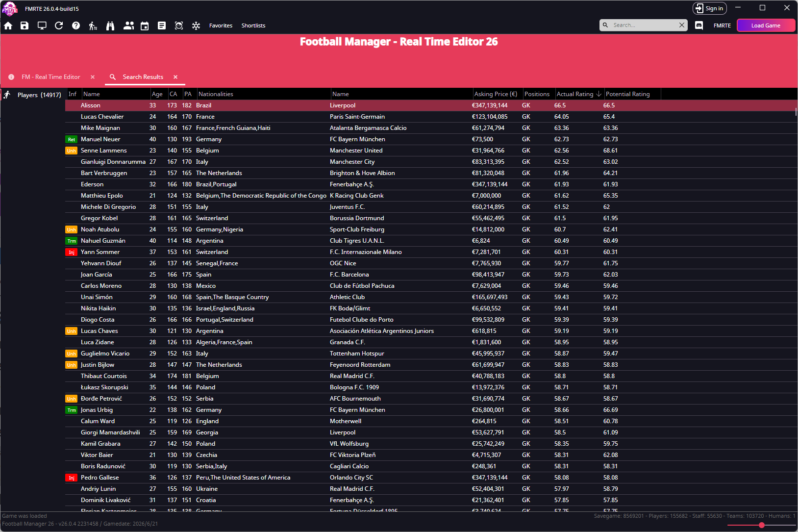Open the calendar icon in toolbar

pos(145,25)
